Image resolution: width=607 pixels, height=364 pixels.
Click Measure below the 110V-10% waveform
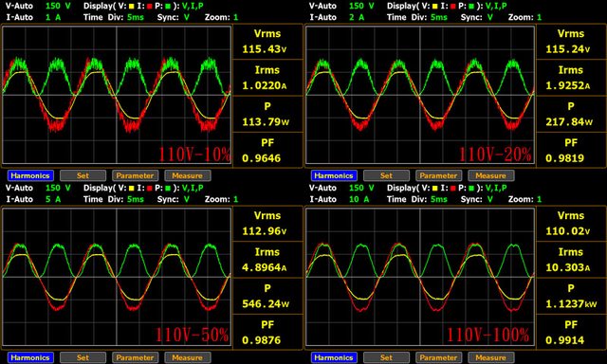pos(188,175)
